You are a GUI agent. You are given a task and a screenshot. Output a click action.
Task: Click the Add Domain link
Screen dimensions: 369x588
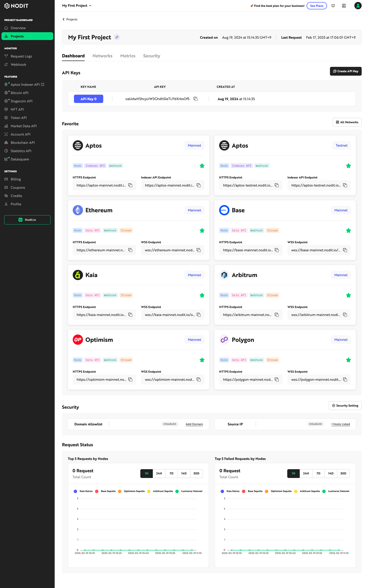point(194,424)
